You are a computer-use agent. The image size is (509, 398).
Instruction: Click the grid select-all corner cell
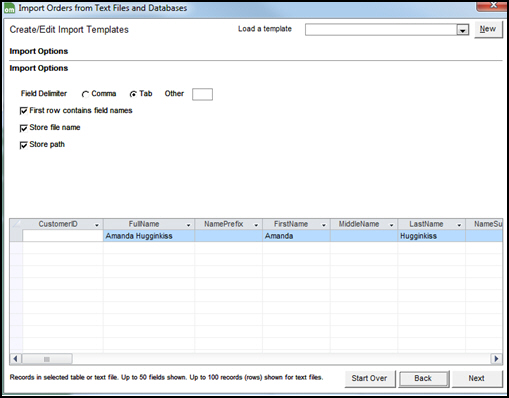pos(16,224)
